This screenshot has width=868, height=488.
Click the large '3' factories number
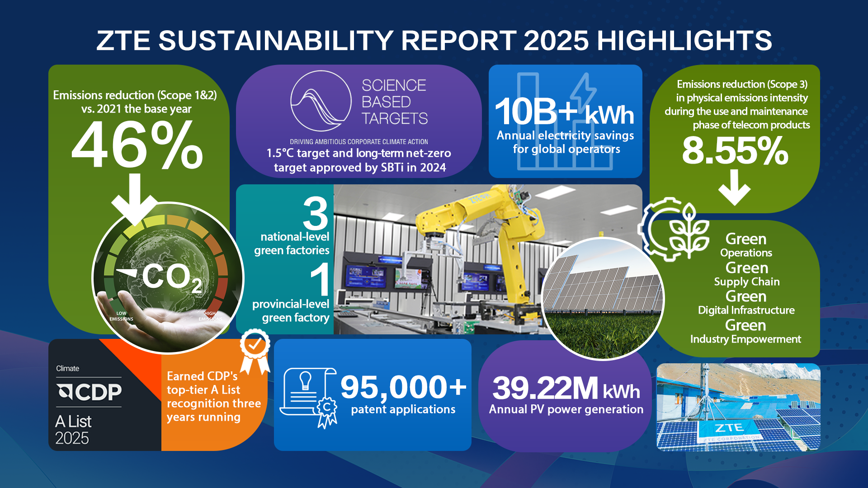point(315,213)
